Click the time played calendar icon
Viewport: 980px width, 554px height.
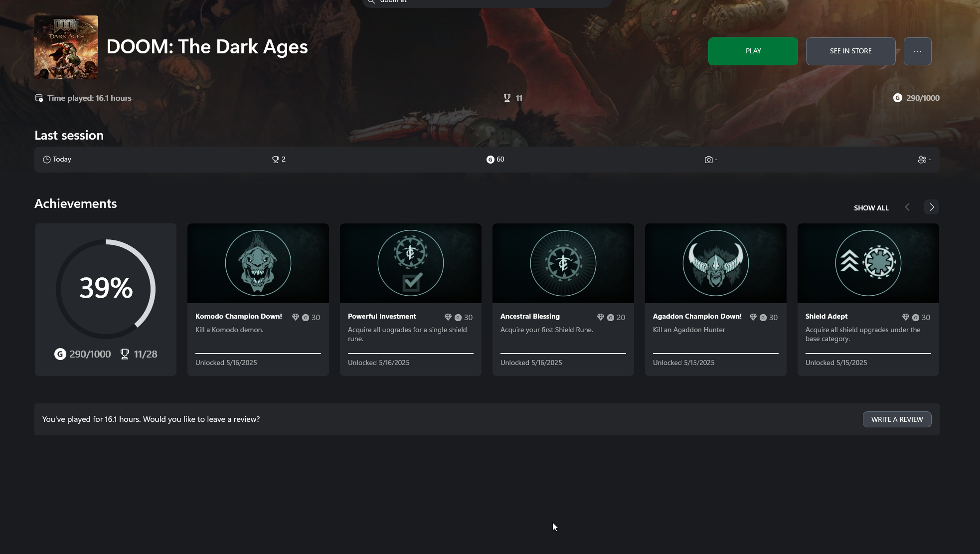39,98
